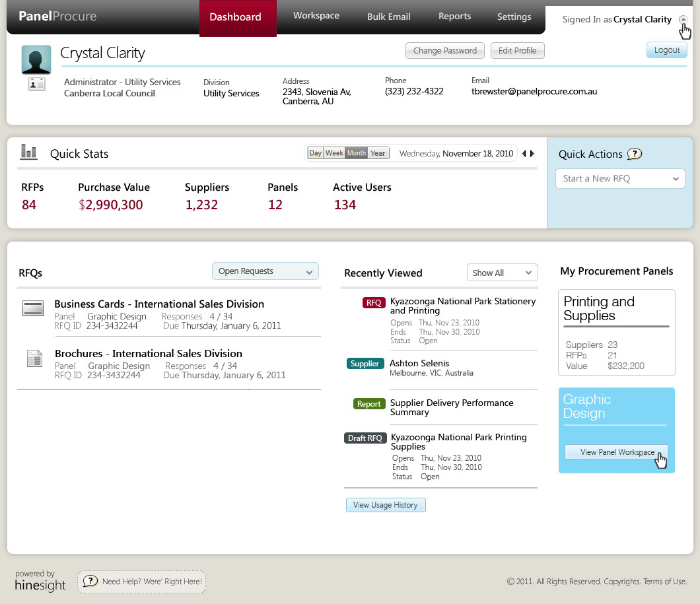Click the email tbrewster@panelprocure.com.au
The height and width of the screenshot is (604, 700).
pos(534,92)
